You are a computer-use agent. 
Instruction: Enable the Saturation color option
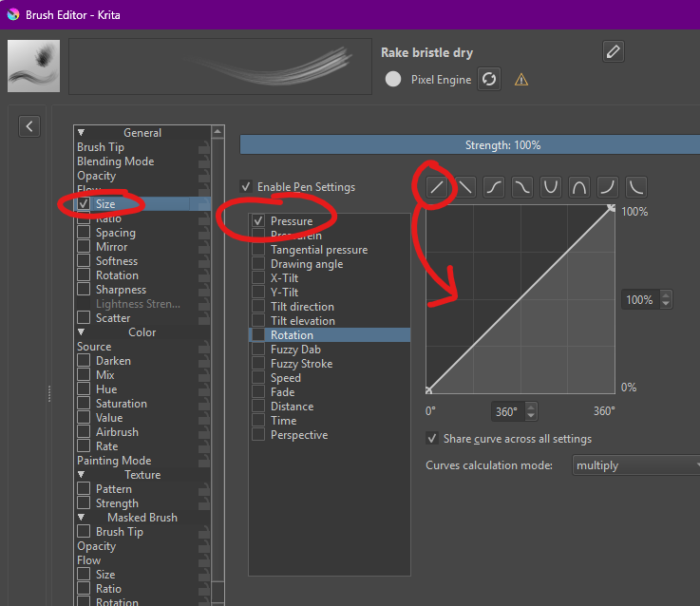84,404
